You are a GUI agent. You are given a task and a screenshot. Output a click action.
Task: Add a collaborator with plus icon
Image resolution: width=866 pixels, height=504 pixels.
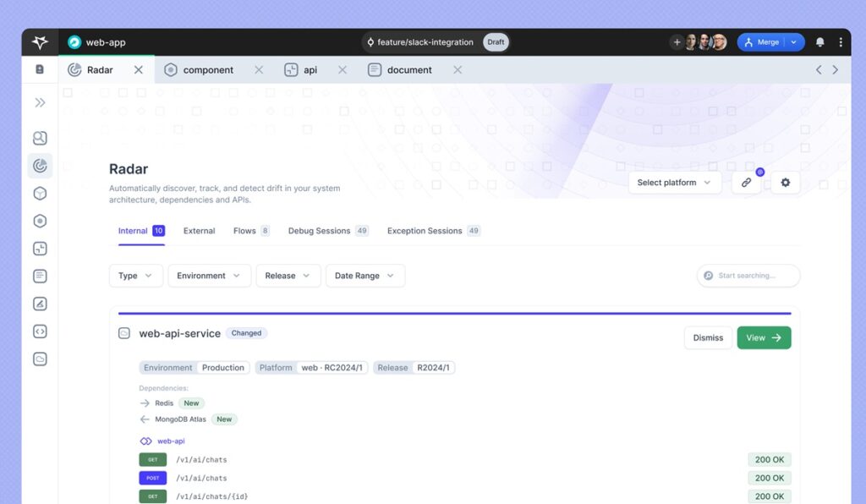(x=677, y=42)
